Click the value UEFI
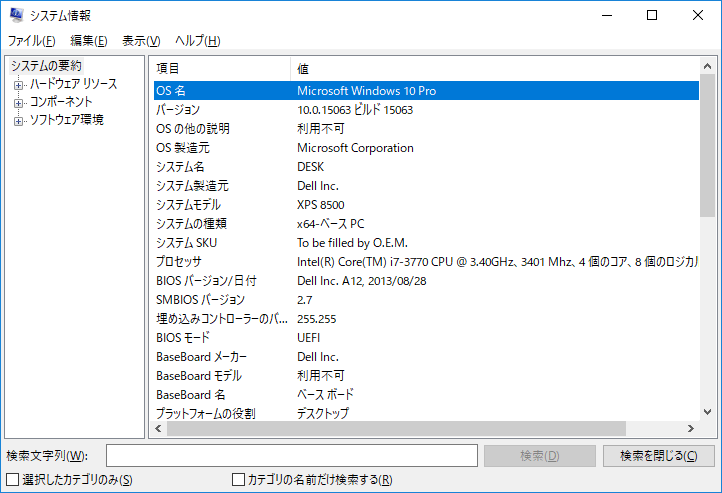This screenshot has width=722, height=493. (308, 337)
